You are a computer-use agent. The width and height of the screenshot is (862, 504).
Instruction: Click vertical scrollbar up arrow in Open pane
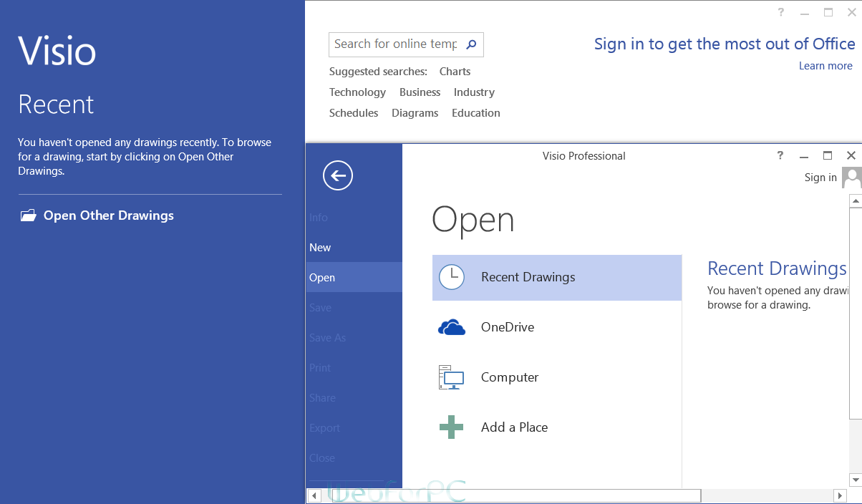pos(856,202)
